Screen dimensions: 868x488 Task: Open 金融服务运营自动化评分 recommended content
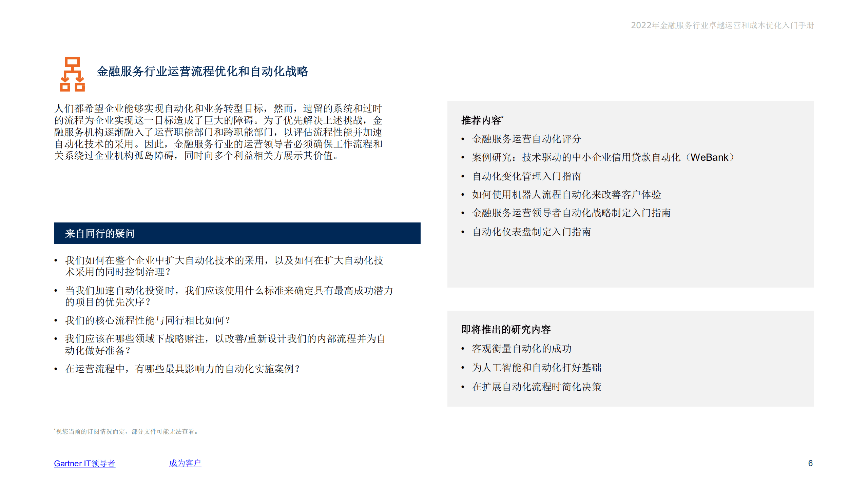[x=525, y=138]
